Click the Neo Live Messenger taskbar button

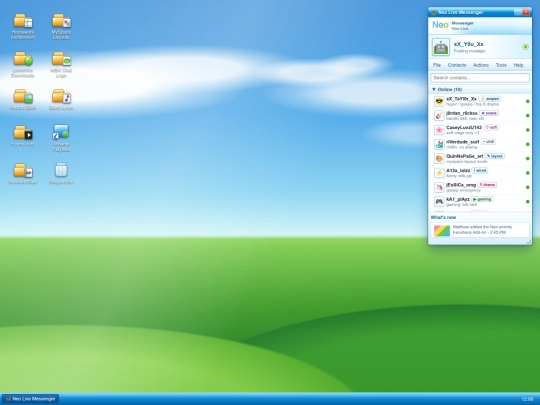[30, 399]
